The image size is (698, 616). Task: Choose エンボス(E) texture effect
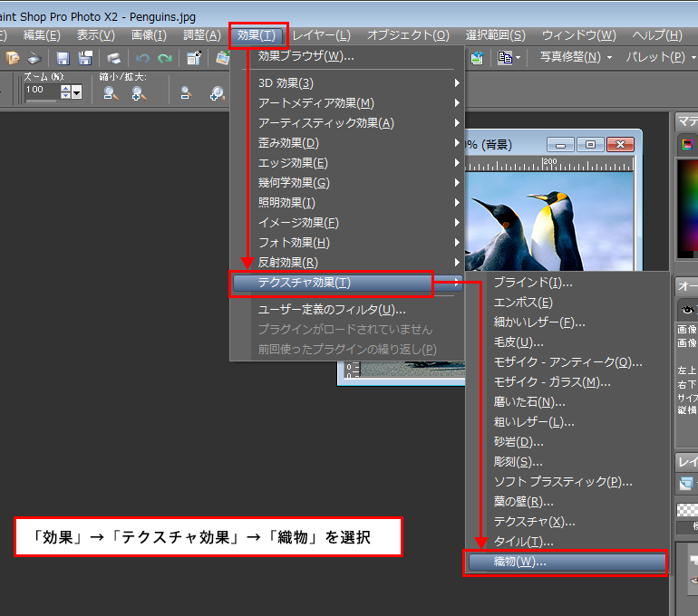567,303
